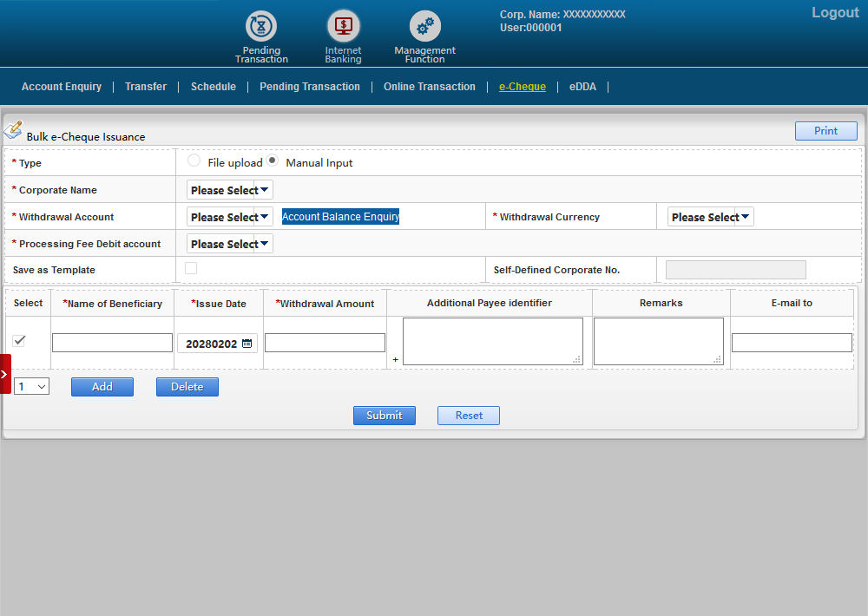
Task: Open the Corporate Name dropdown
Action: pyautogui.click(x=230, y=190)
